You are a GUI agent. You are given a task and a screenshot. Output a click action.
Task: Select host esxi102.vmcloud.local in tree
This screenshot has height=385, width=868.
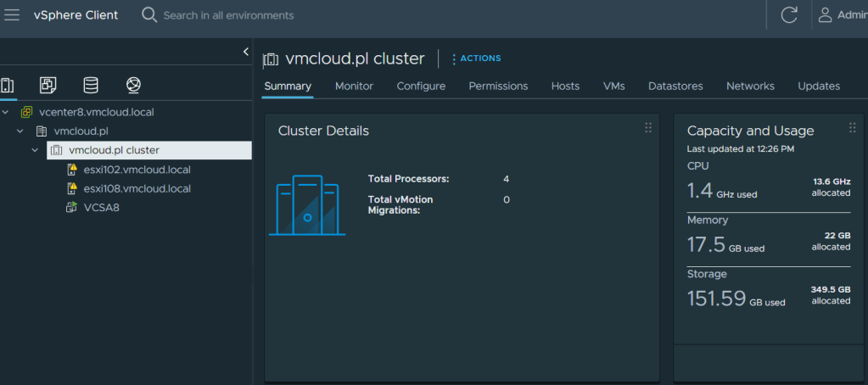pos(137,170)
